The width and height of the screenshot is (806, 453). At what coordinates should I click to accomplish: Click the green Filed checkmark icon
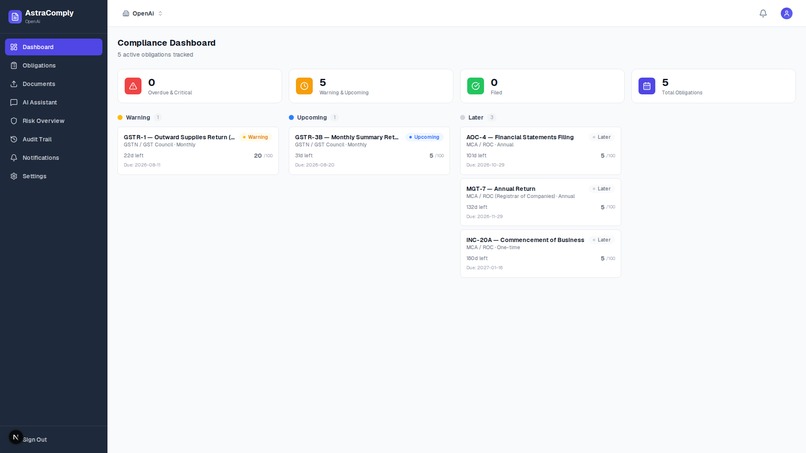coord(475,86)
